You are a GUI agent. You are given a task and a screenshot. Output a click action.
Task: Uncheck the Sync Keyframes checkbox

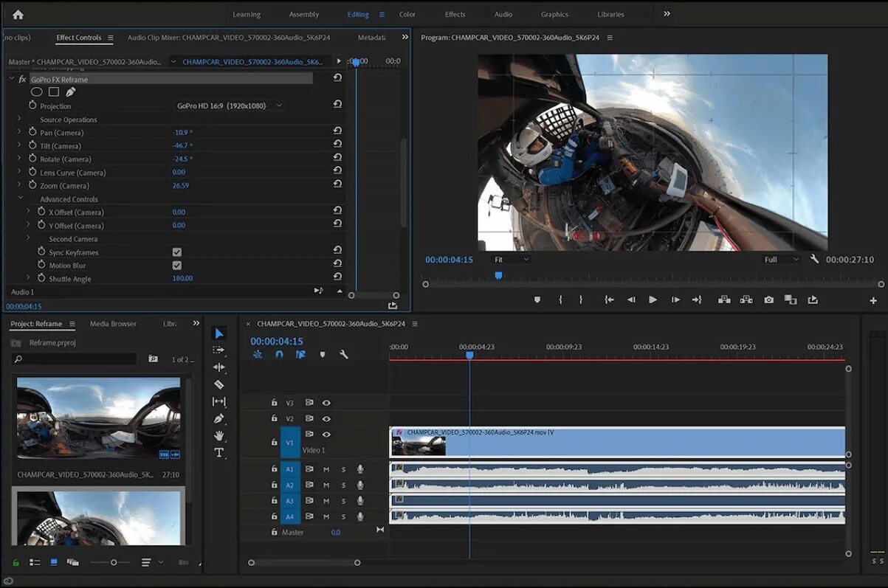(177, 252)
